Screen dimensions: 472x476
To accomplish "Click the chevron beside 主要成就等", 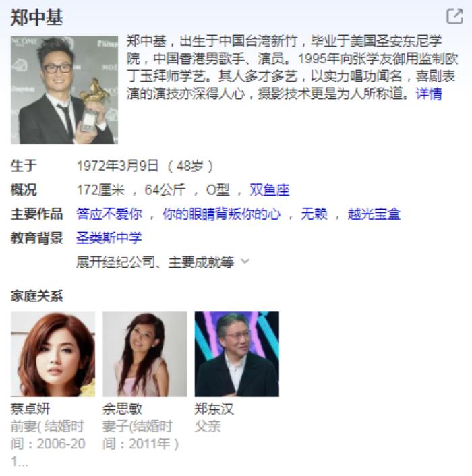I will tap(245, 261).
